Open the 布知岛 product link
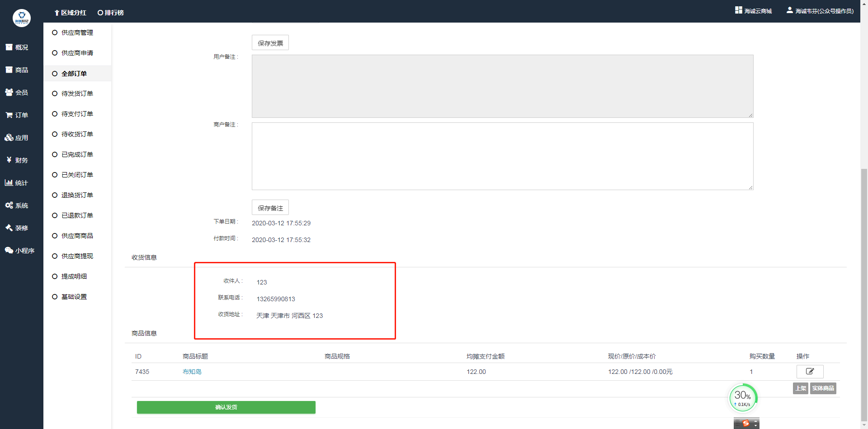This screenshot has height=429, width=868. (192, 372)
